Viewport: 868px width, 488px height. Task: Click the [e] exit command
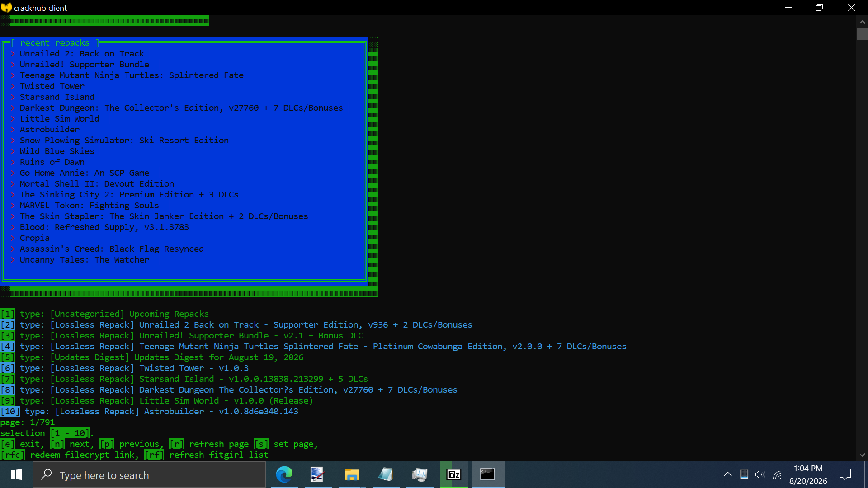coord(22,444)
